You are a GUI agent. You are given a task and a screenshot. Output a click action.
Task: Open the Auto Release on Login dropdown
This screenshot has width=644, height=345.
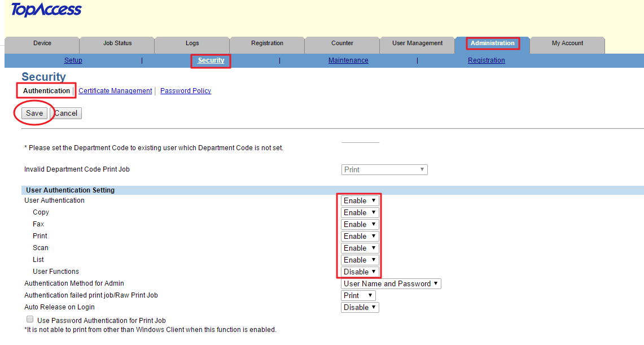point(360,307)
